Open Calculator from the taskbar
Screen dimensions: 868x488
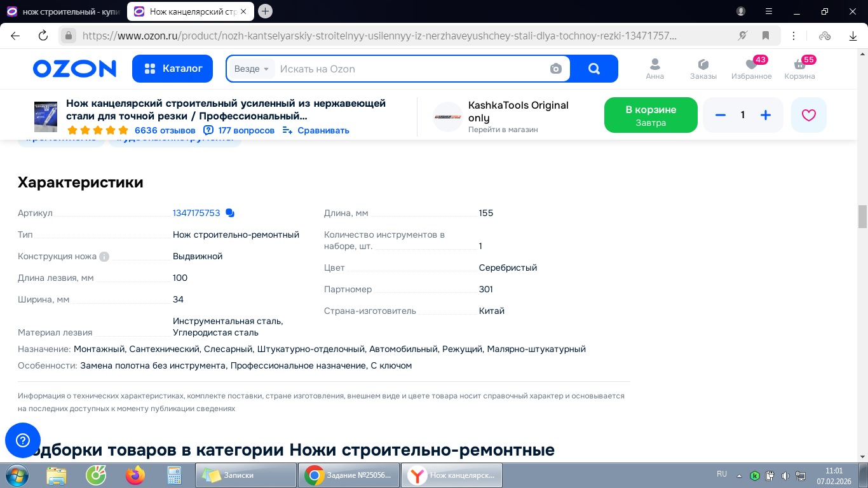[174, 475]
